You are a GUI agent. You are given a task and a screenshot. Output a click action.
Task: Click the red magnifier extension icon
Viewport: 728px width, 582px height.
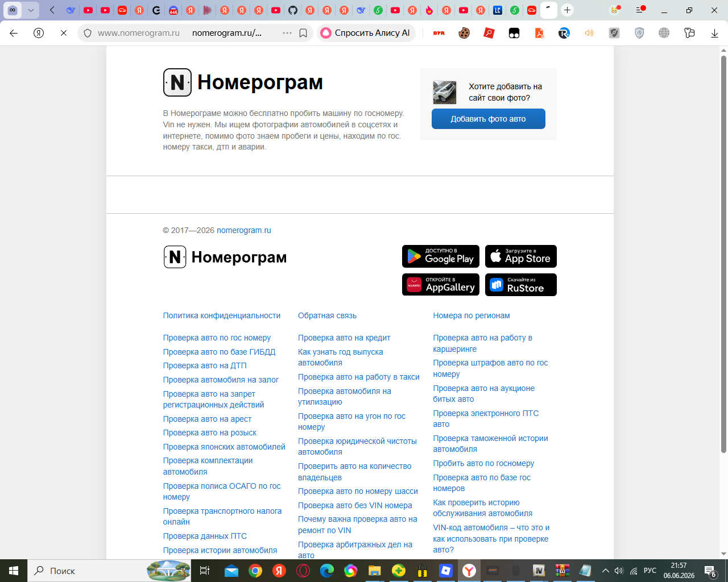pos(489,33)
